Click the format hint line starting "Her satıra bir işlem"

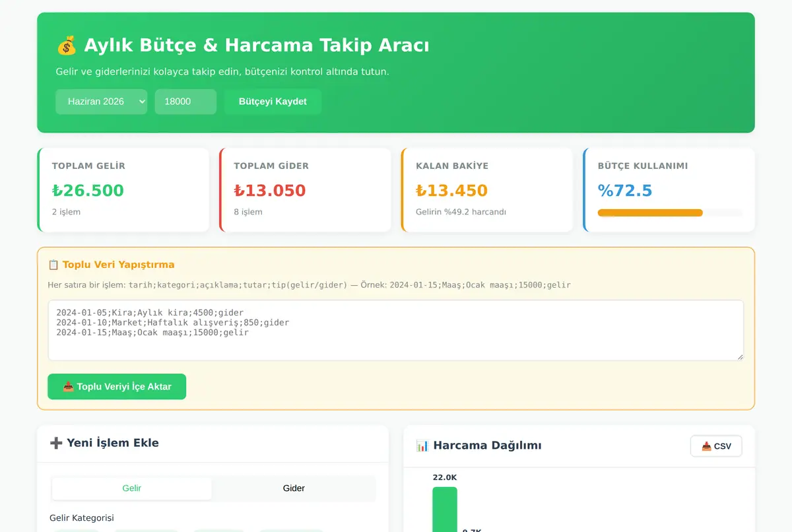(x=310, y=285)
